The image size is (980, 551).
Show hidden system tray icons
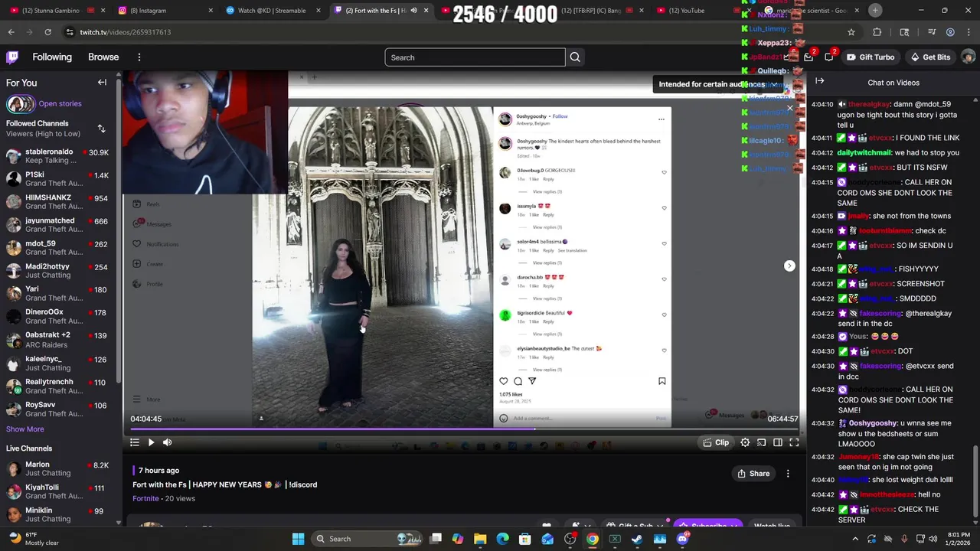[855, 539]
